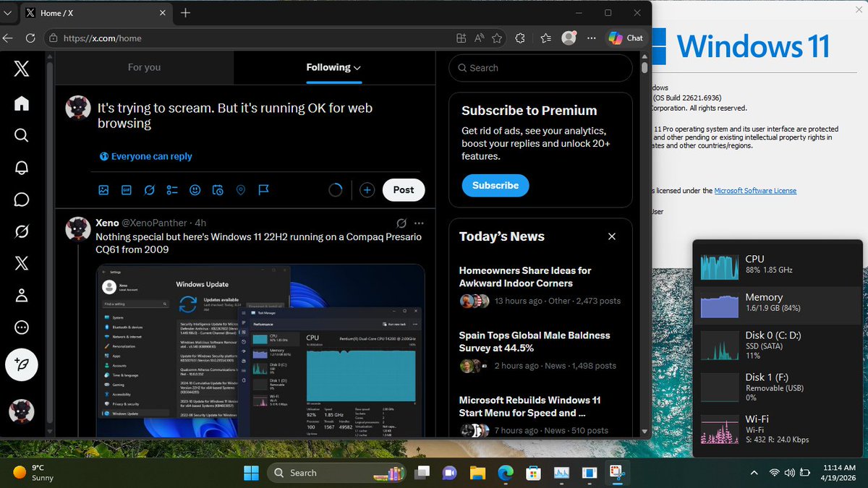This screenshot has width=868, height=488.
Task: Open Xeno profile name link
Action: 107,223
